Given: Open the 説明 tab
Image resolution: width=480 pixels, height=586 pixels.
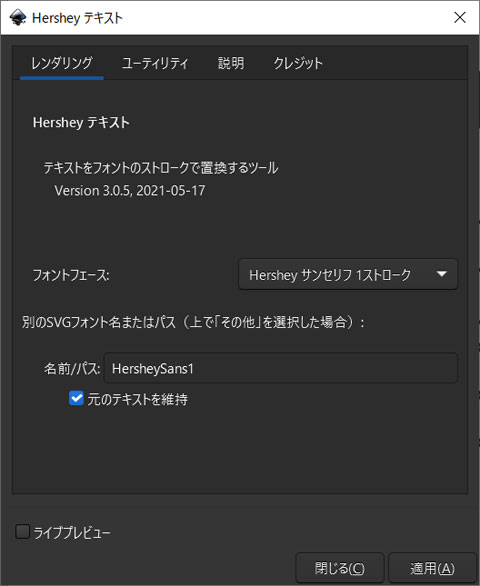Looking at the screenshot, I should [231, 63].
